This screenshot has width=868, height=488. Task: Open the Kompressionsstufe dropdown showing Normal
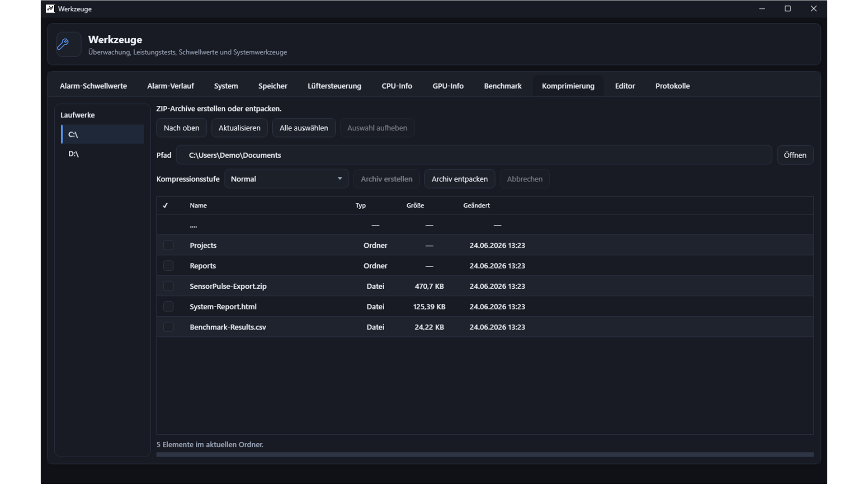point(287,179)
